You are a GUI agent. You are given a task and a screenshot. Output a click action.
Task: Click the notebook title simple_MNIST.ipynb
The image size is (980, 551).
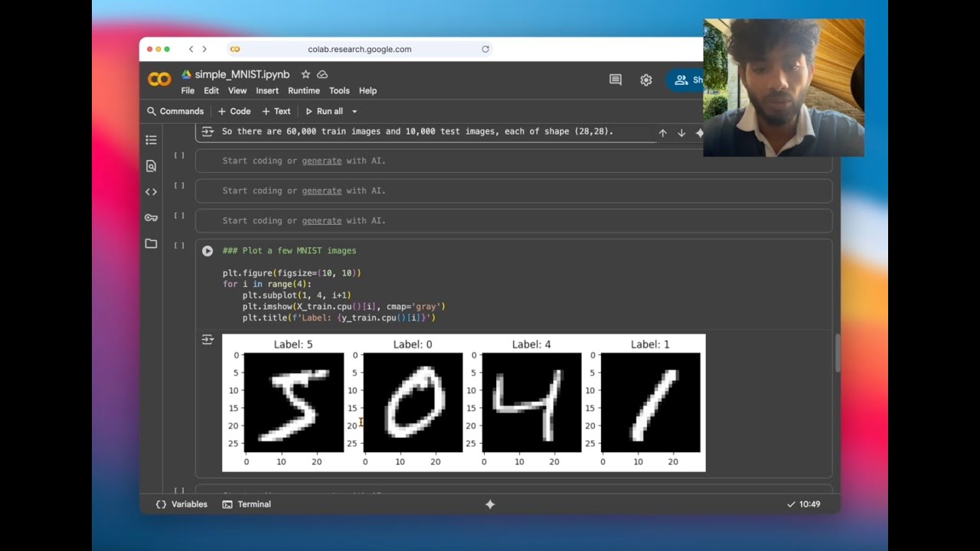tap(242, 74)
